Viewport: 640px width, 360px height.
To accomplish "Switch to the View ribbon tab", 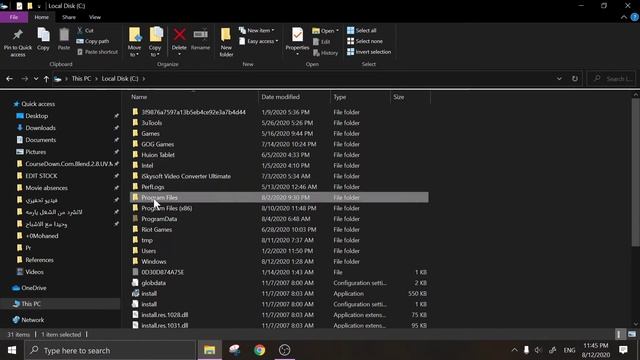I will click(95, 17).
